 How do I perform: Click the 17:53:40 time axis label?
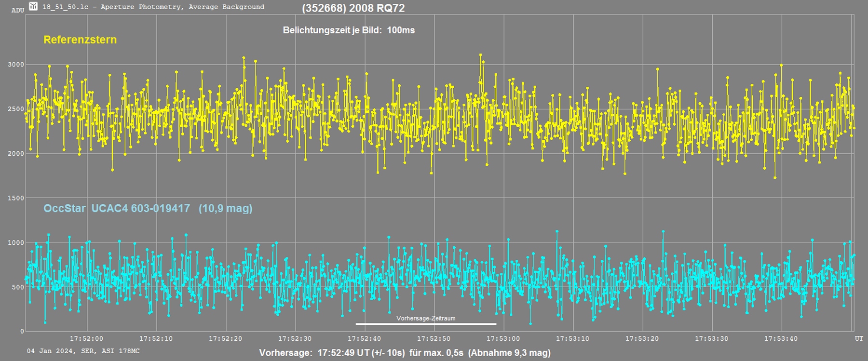click(x=781, y=339)
